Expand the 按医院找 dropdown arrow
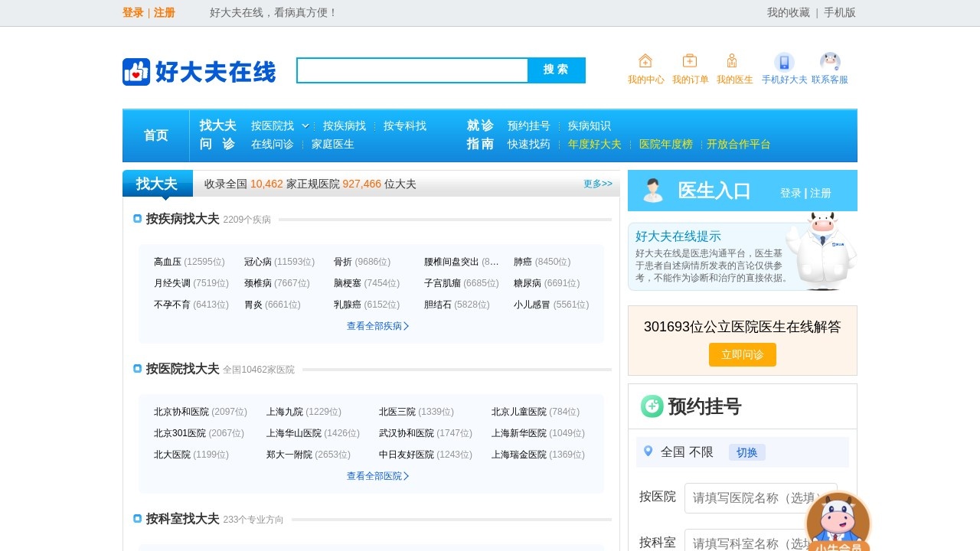The height and width of the screenshot is (551, 980). pos(305,126)
